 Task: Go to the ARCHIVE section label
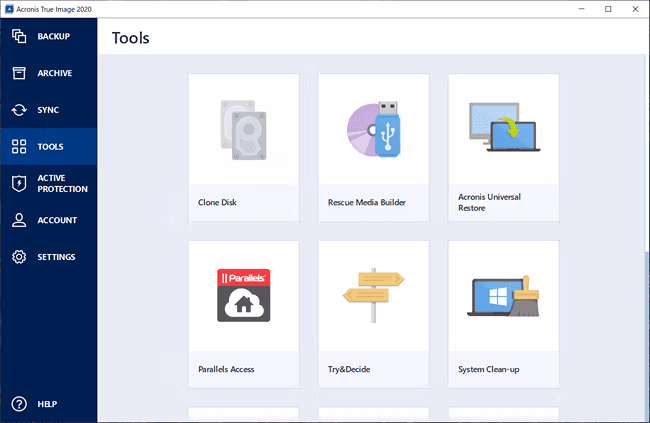tap(55, 73)
